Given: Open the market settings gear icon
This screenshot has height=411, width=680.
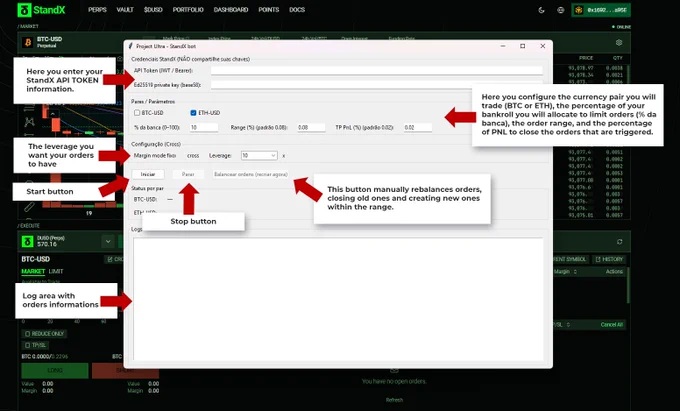Looking at the screenshot, I should 619,42.
